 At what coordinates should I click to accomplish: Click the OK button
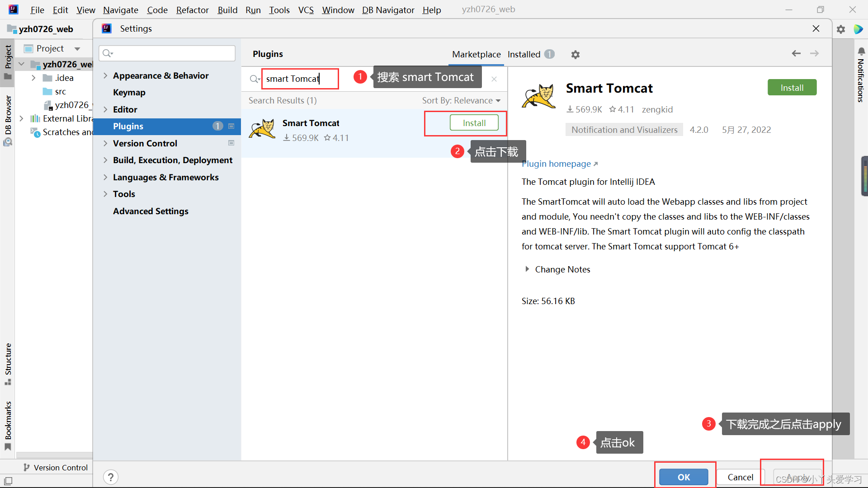684,477
